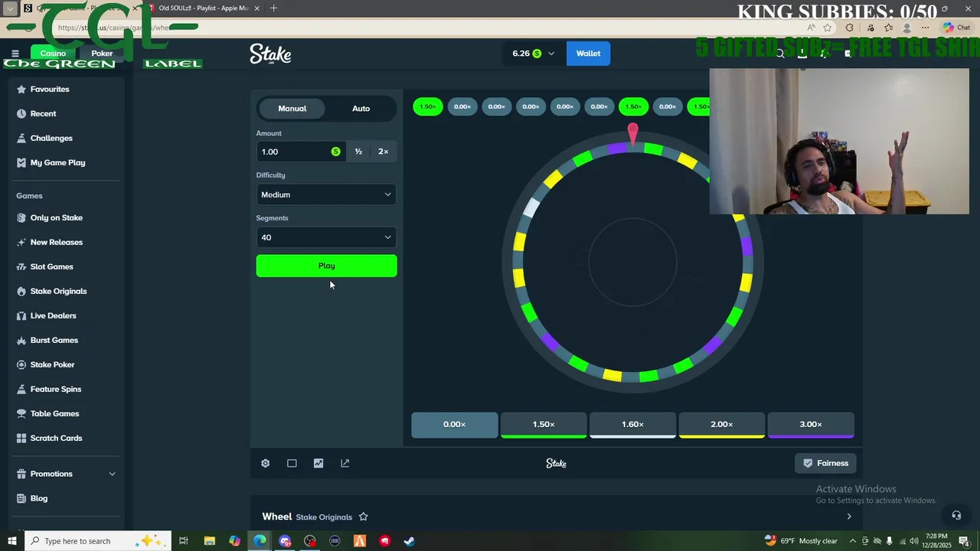The width and height of the screenshot is (980, 551).
Task: Open the game settings gear icon
Action: pos(265,463)
